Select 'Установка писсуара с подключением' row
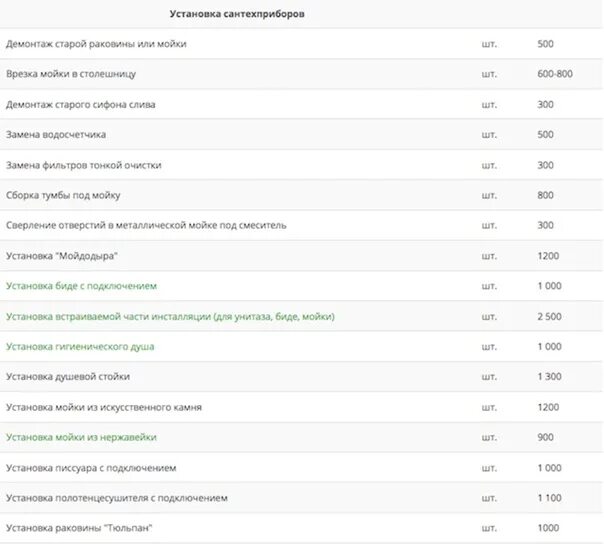The height and width of the screenshot is (544, 604). tap(302, 468)
